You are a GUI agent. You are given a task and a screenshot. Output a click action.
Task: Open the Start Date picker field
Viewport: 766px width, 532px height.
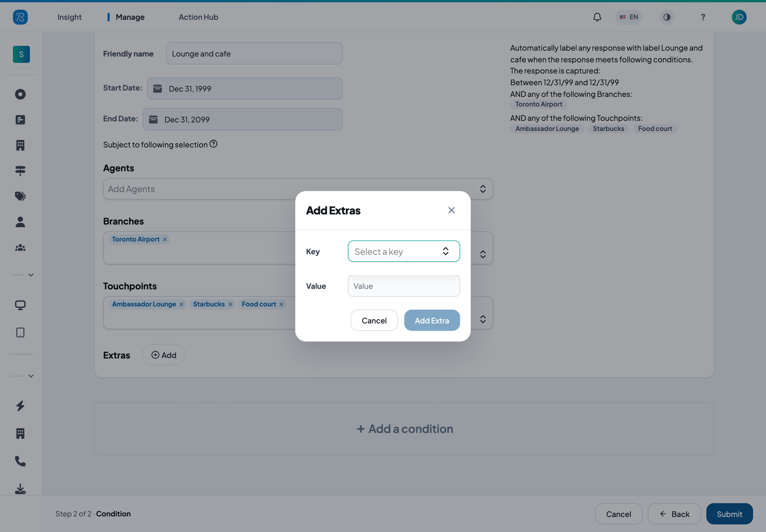click(245, 88)
